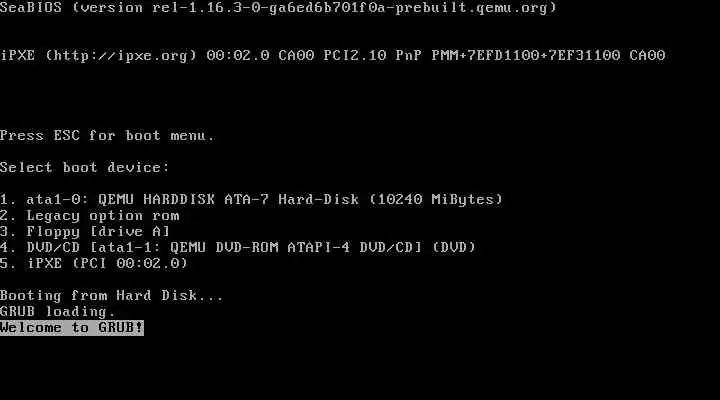Viewport: 720px width, 400px height.
Task: Click the 'Booting from Hard Disk...' message
Action: (x=112, y=295)
